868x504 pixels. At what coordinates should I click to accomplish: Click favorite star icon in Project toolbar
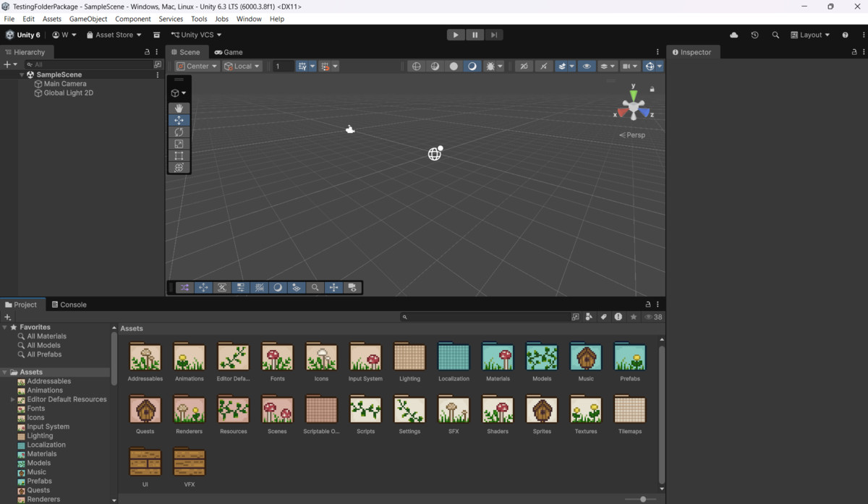coord(634,317)
